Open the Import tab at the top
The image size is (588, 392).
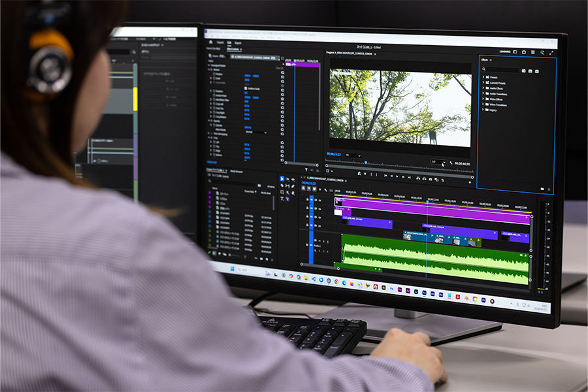[x=219, y=41]
